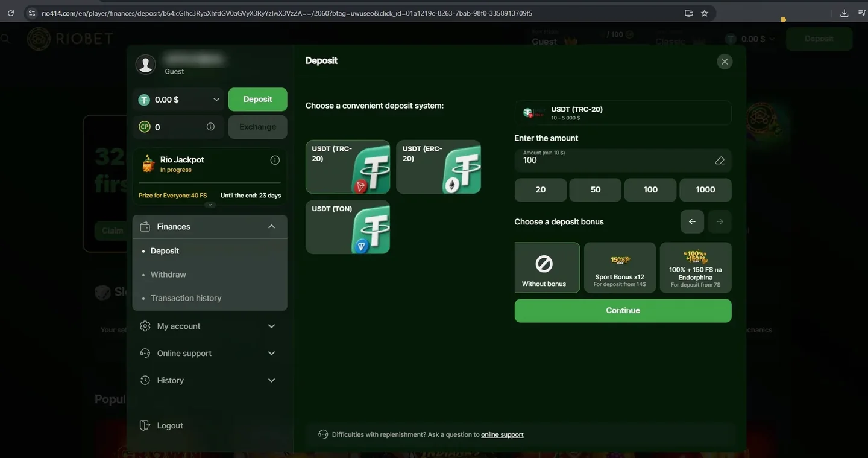This screenshot has width=868, height=458.
Task: Close the Deposit dialog
Action: 725,61
